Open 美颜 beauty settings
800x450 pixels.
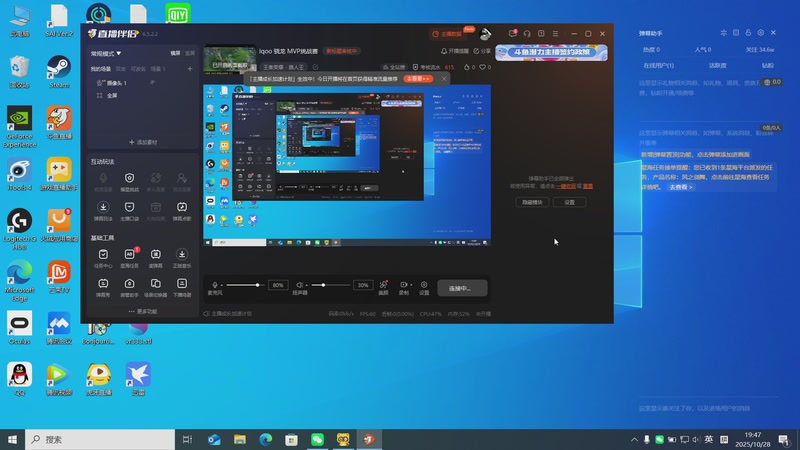coord(383,288)
